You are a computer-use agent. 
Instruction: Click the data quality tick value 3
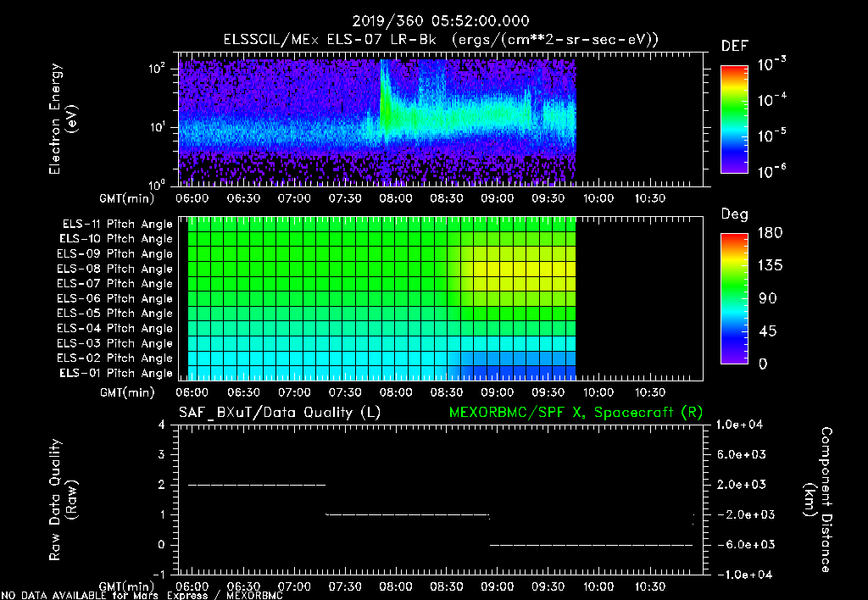point(162,454)
